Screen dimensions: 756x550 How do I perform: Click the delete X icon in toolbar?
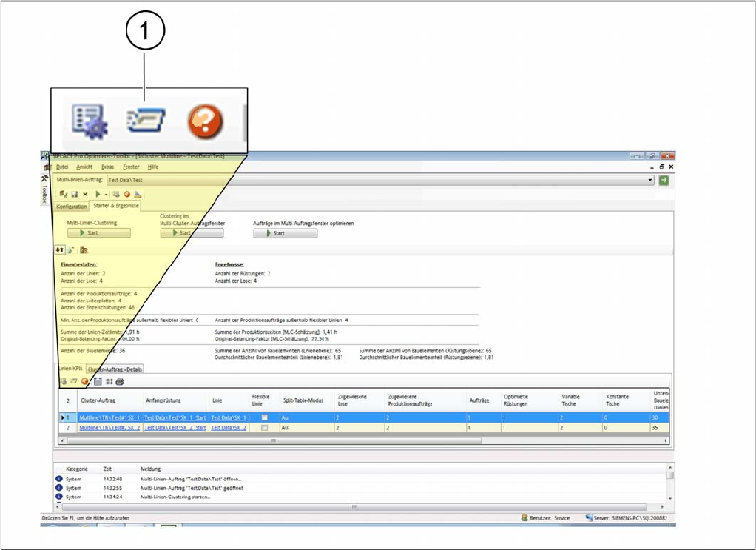click(x=85, y=194)
